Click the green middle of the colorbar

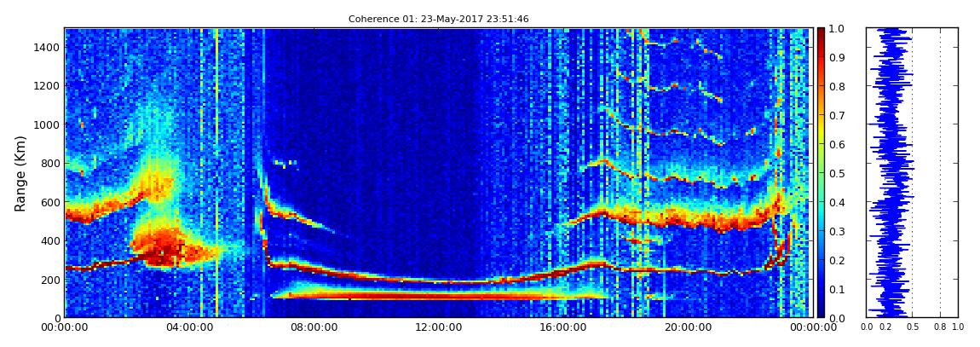coord(821,173)
